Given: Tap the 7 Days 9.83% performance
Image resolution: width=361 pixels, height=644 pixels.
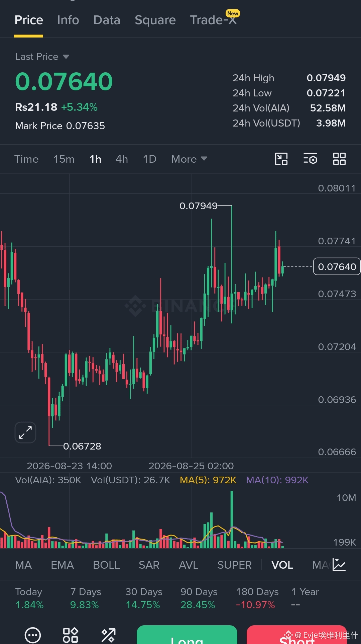Looking at the screenshot, I should pyautogui.click(x=86, y=598).
